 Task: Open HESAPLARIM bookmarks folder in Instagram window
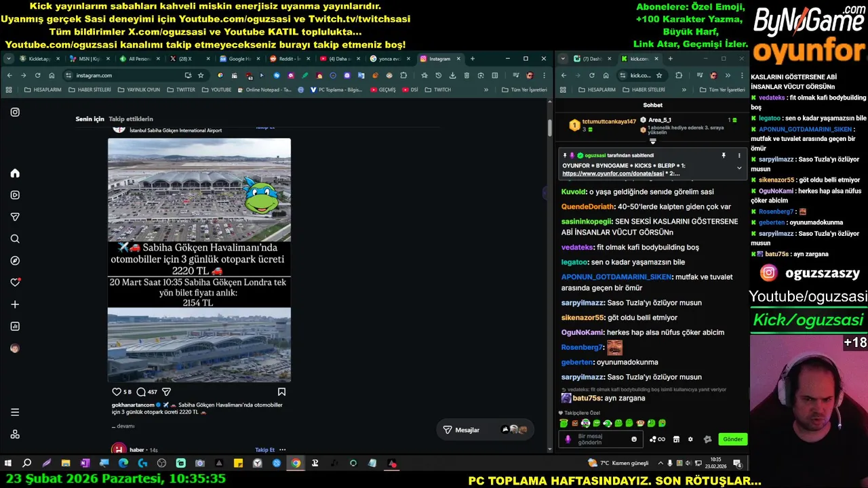(43, 89)
